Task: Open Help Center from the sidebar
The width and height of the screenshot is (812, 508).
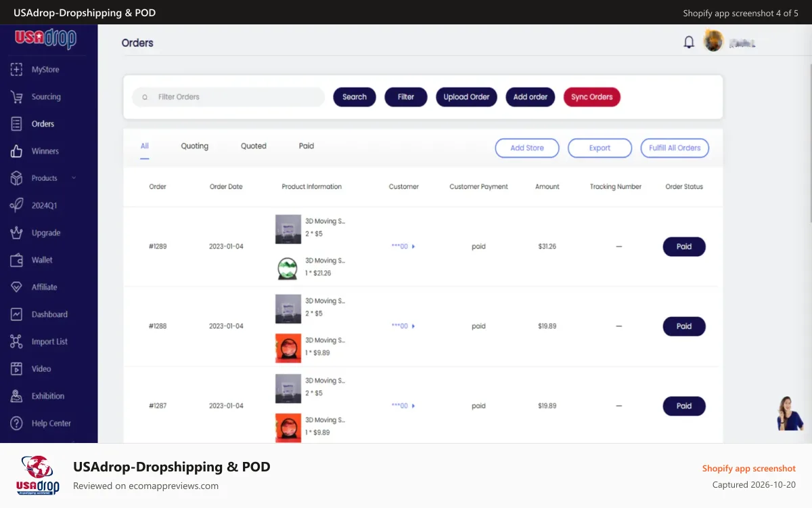Action: [51, 423]
